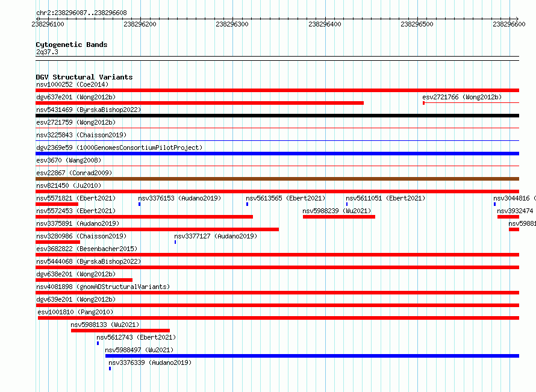This screenshot has height=392, width=536.
Task: Click small blue marker under nsv3376153
Action: point(140,204)
